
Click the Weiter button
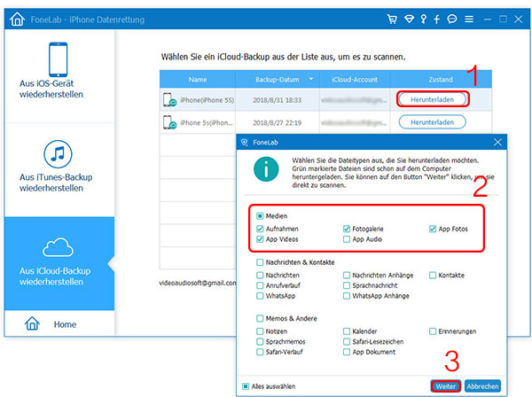click(x=446, y=386)
